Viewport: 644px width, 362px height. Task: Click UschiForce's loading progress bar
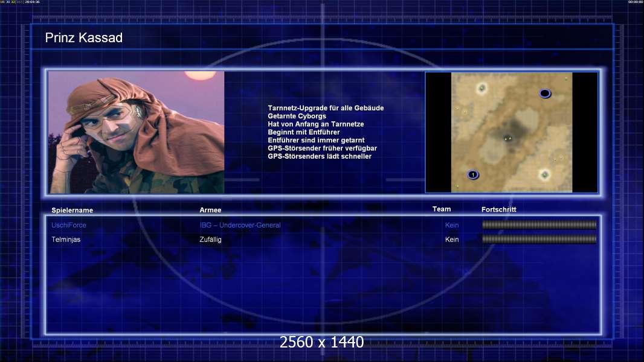pos(539,225)
